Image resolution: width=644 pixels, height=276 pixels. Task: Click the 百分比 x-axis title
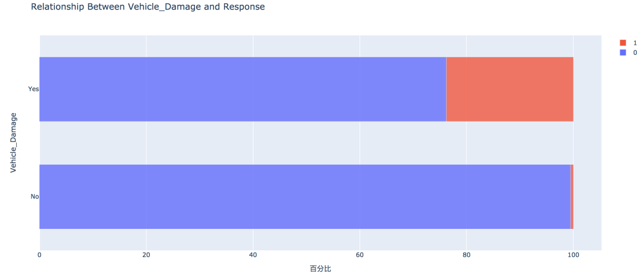pyautogui.click(x=320, y=269)
